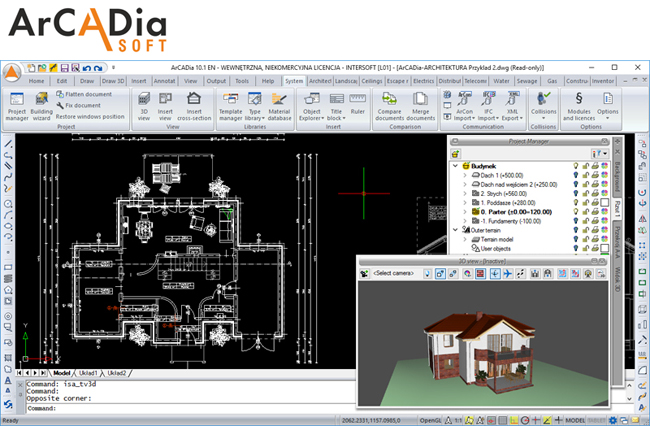Click the coordinates readout in status bar
This screenshot has width=650, height=426.
click(371, 420)
